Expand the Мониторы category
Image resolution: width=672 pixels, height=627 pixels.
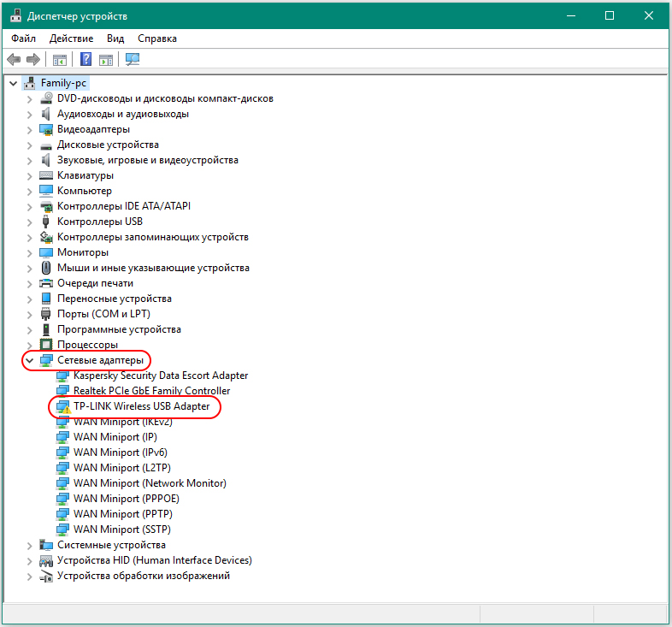29,252
